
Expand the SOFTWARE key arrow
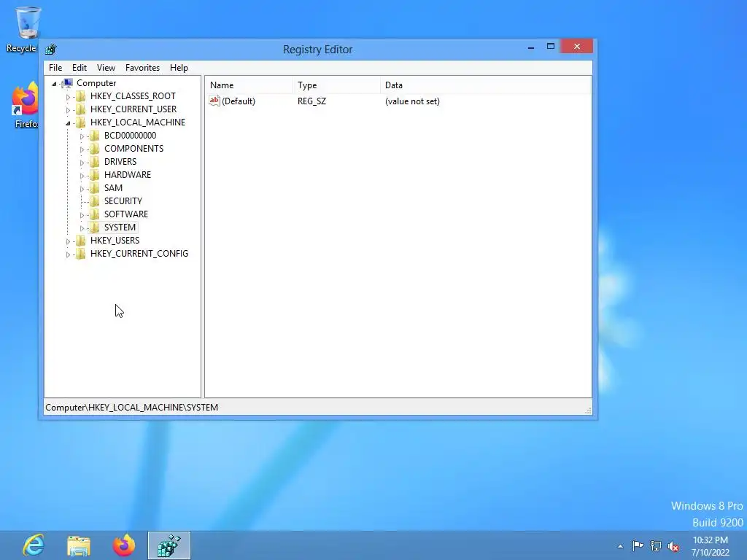(x=82, y=215)
